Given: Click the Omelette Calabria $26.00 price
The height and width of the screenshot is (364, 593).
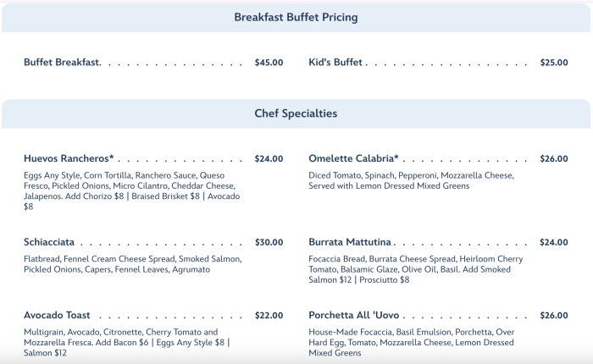Looking at the screenshot, I should point(554,158).
